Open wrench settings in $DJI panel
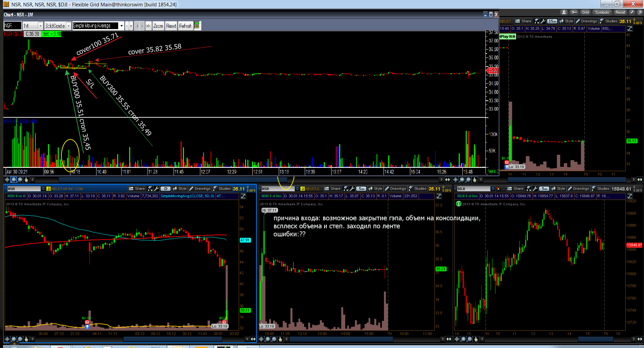Screen dimensions: 644x348 click(535, 189)
